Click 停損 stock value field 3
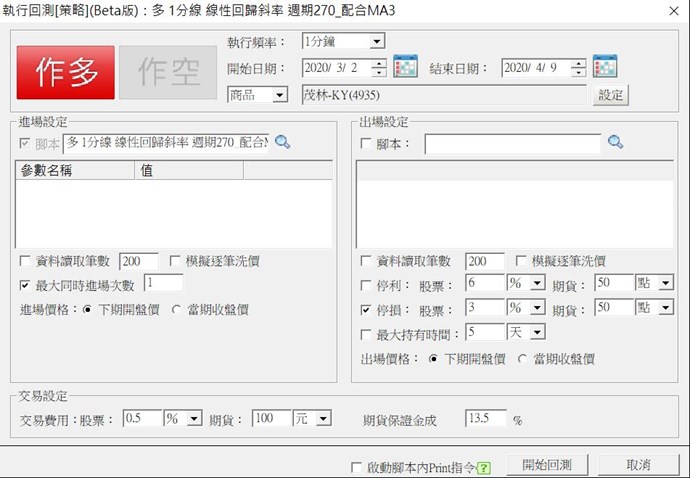The height and width of the screenshot is (478, 690). click(484, 307)
